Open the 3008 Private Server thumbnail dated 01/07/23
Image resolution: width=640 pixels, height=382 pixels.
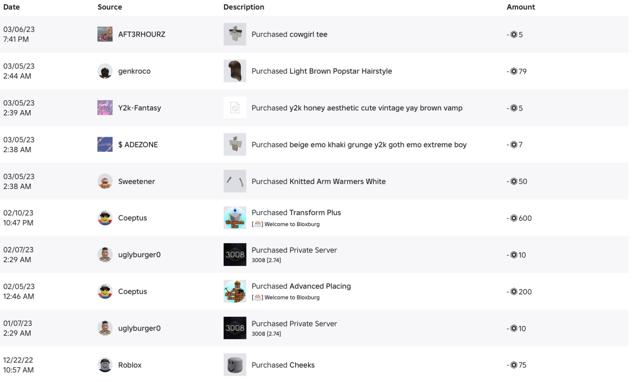[x=235, y=328]
